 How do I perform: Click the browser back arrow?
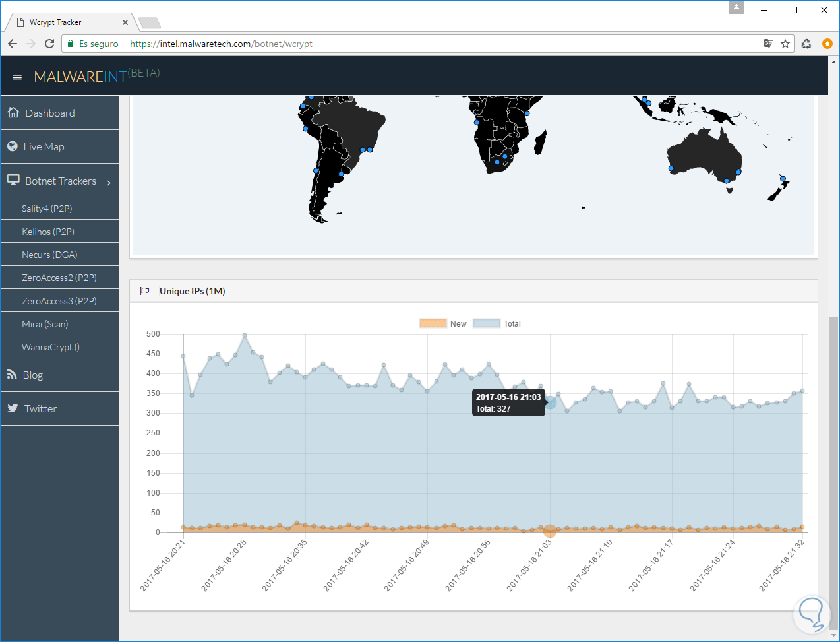(13, 44)
